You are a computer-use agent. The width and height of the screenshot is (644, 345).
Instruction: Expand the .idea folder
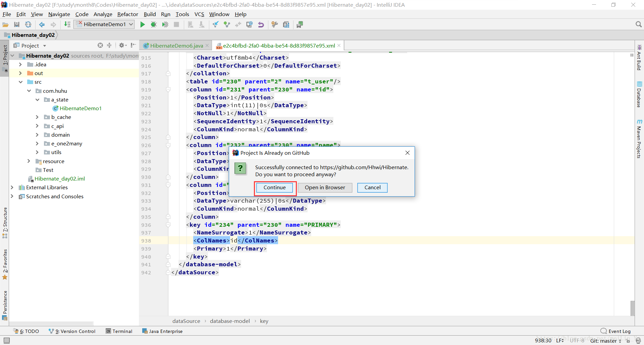tap(20, 64)
